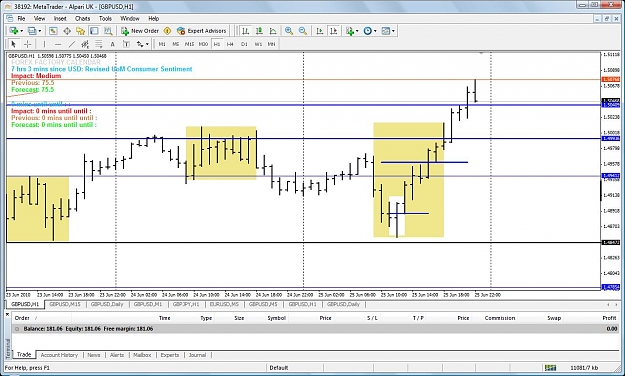625x376 pixels.
Task: Open the Data Window panel icon
Action: tap(67, 31)
